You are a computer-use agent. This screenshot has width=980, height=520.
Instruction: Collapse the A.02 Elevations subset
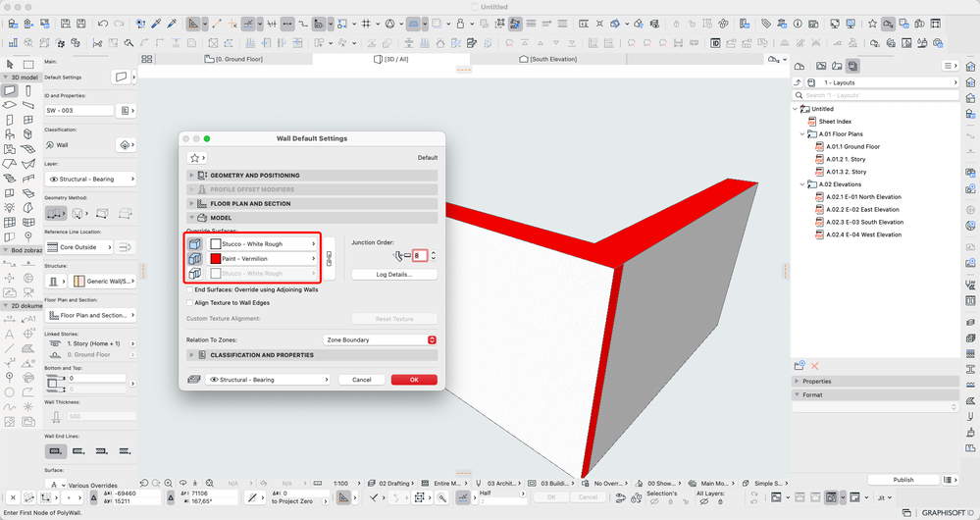(x=802, y=184)
